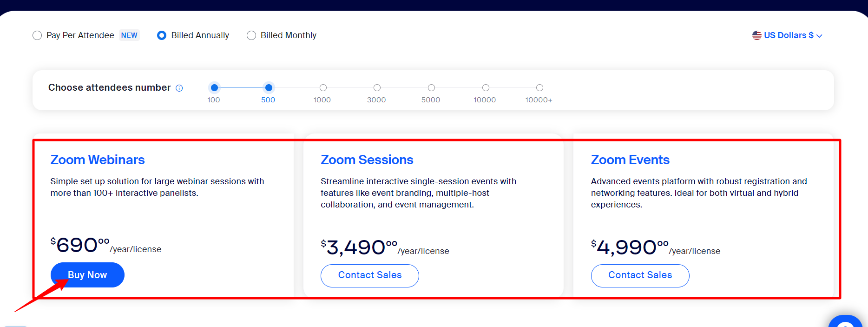Choose the Billed Annually radio button
Viewport: 868px width, 327px height.
(162, 35)
